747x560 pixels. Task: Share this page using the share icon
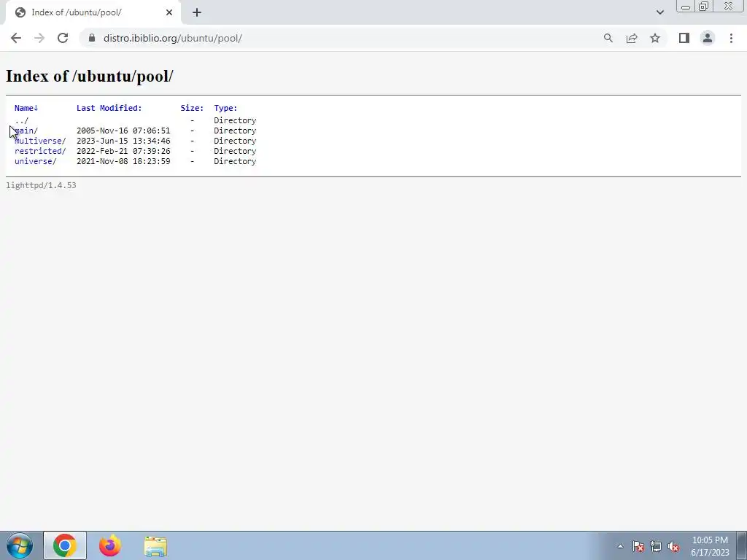632,38
